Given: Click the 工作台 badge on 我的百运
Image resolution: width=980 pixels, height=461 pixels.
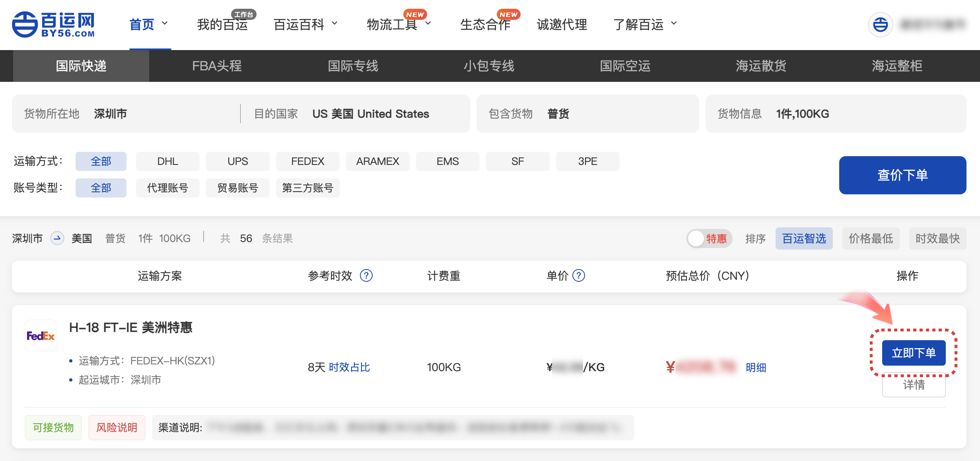Looking at the screenshot, I should [243, 15].
